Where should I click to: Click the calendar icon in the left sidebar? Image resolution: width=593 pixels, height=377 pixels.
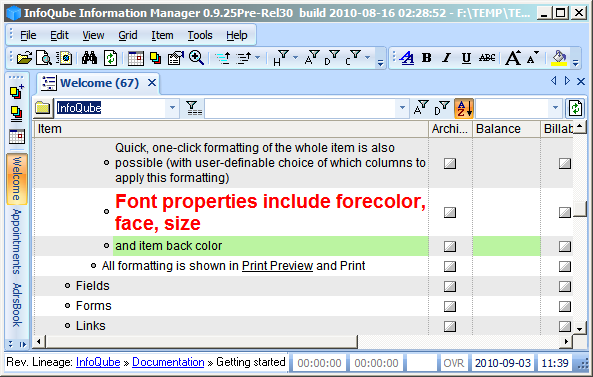(17, 137)
